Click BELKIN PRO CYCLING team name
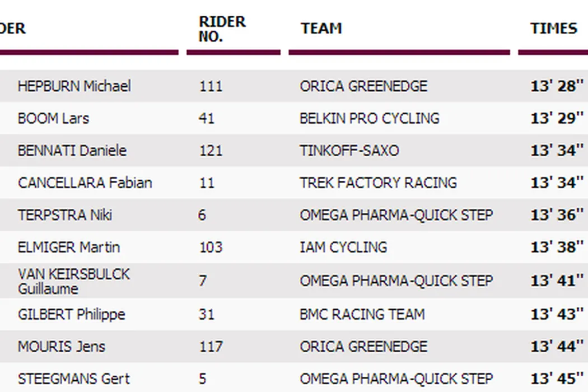Screen dimensions: 588x392 tap(369, 119)
